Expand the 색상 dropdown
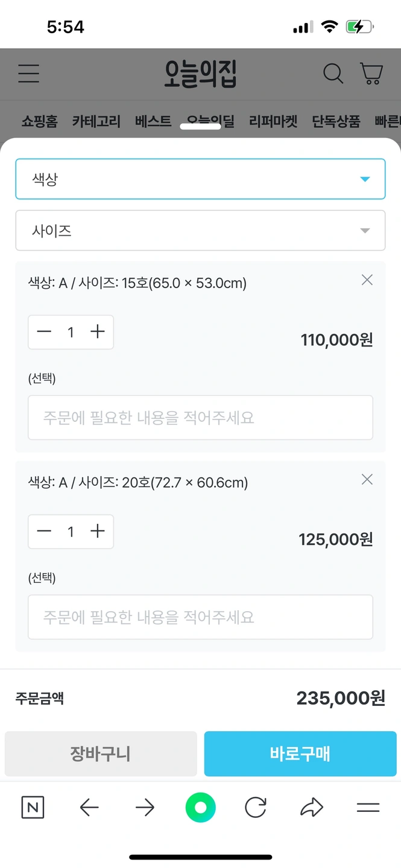The width and height of the screenshot is (401, 868). (x=200, y=179)
